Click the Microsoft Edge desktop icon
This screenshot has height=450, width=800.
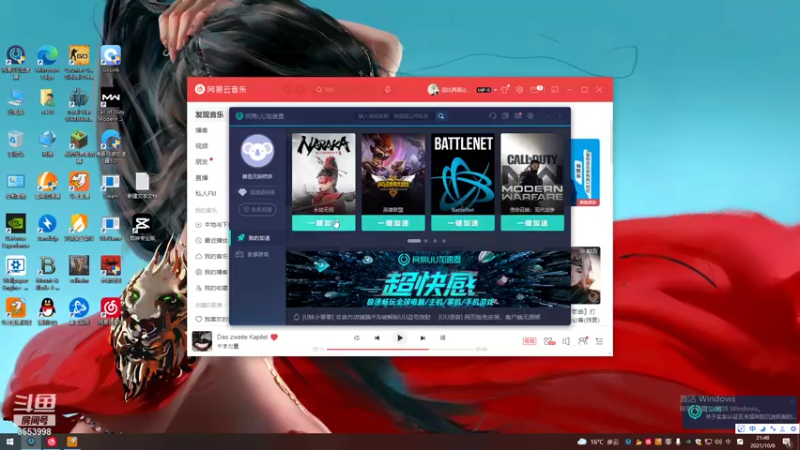coord(47,62)
